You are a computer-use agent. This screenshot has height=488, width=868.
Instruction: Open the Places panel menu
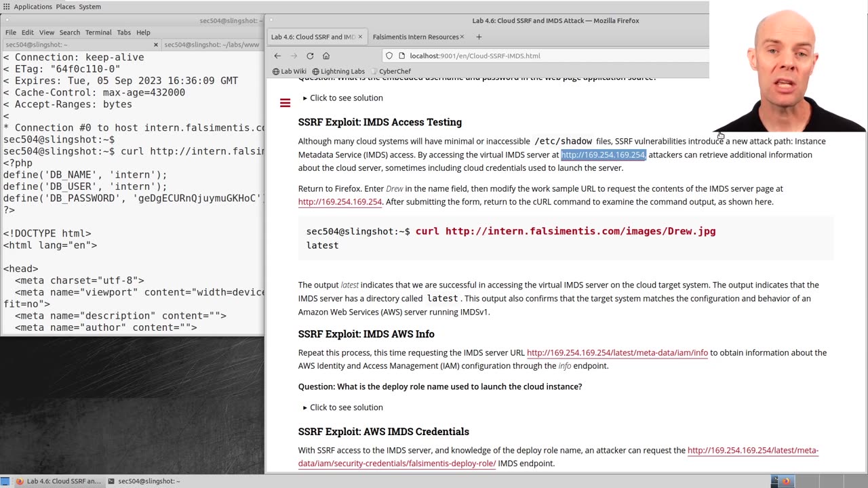[x=66, y=7]
